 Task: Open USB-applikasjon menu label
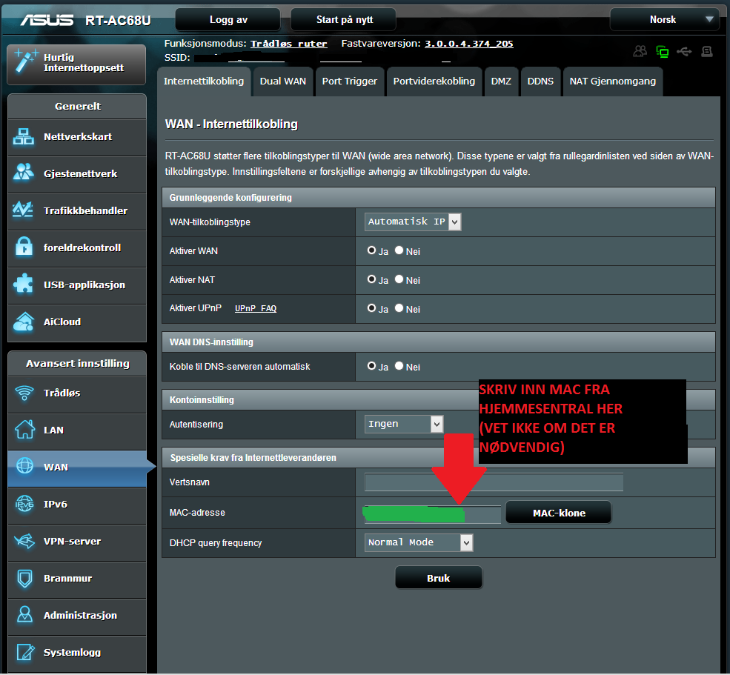coord(84,285)
